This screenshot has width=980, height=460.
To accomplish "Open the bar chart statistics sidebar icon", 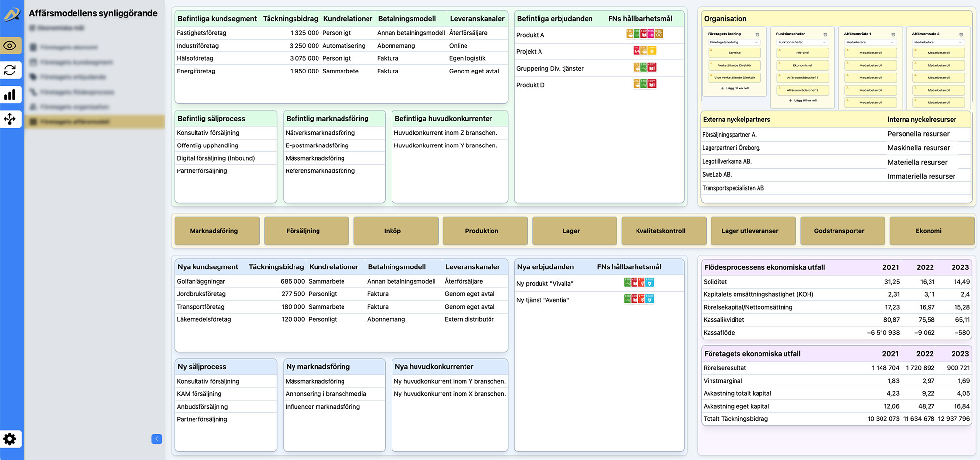I will [10, 95].
